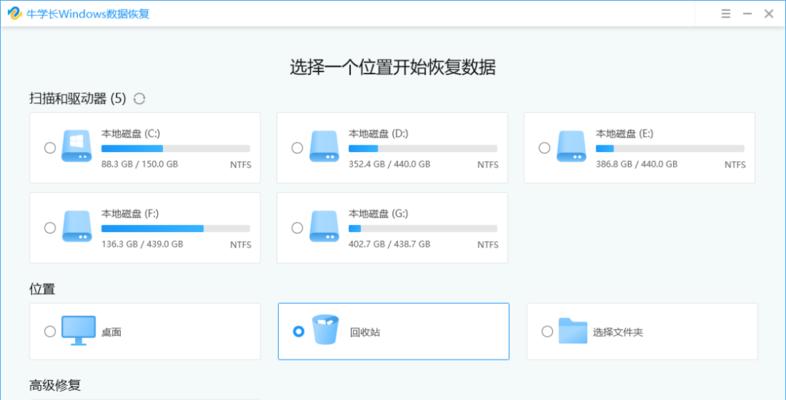Click the app logo in title bar
Screen dimensions: 786x400
click(14, 14)
